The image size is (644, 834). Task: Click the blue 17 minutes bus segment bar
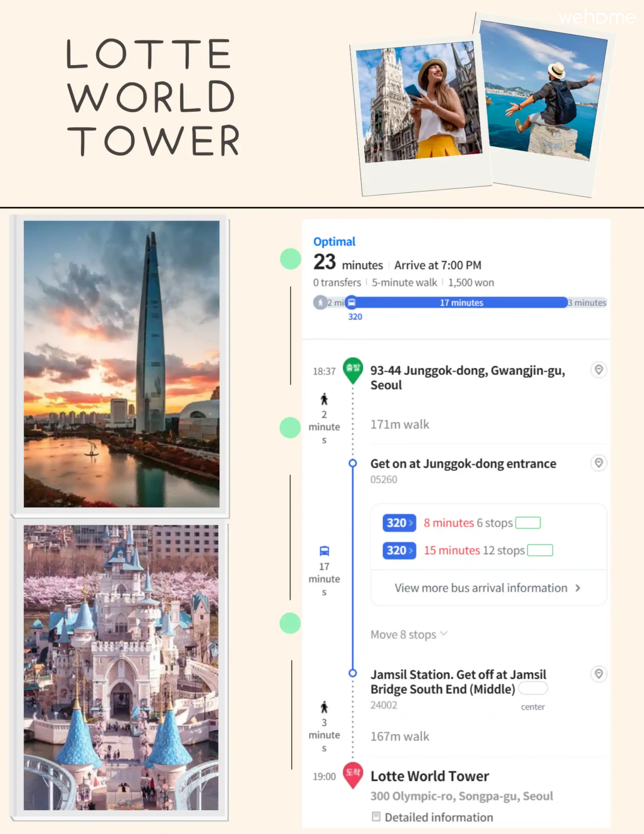pyautogui.click(x=461, y=303)
